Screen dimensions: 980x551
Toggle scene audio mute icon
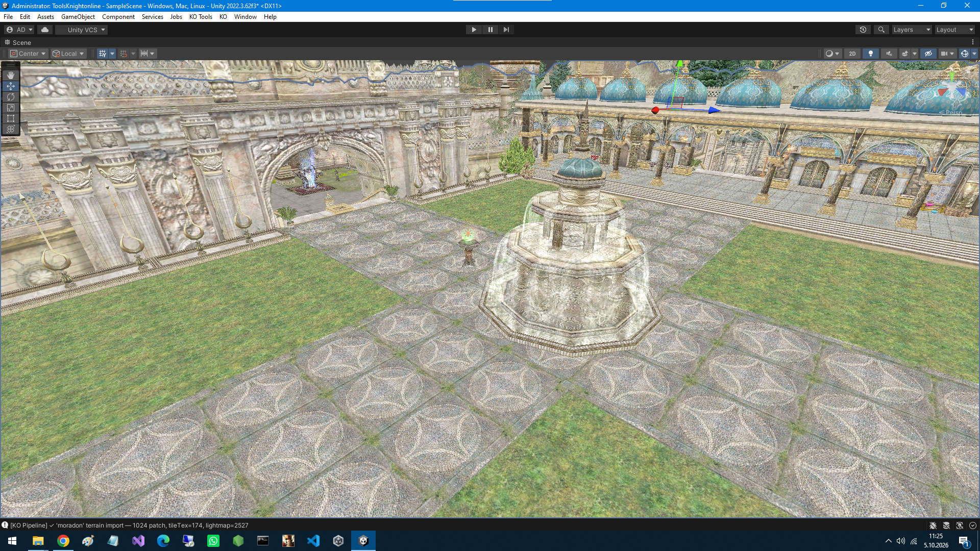click(889, 54)
